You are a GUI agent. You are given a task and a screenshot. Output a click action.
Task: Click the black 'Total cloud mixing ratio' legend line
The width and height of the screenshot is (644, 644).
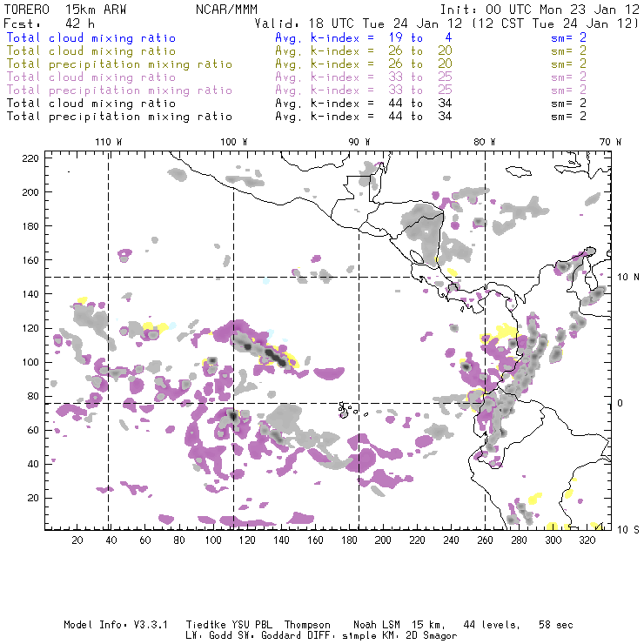(x=91, y=103)
